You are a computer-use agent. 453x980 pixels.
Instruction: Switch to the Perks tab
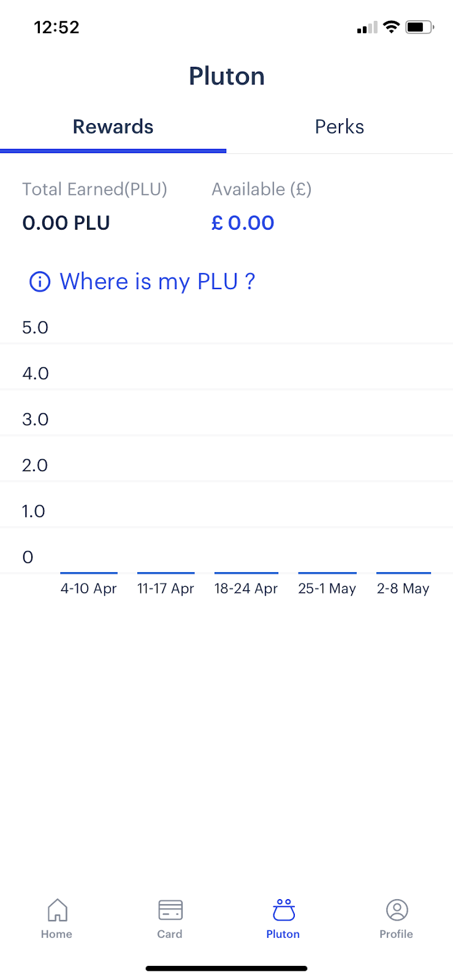tap(340, 127)
